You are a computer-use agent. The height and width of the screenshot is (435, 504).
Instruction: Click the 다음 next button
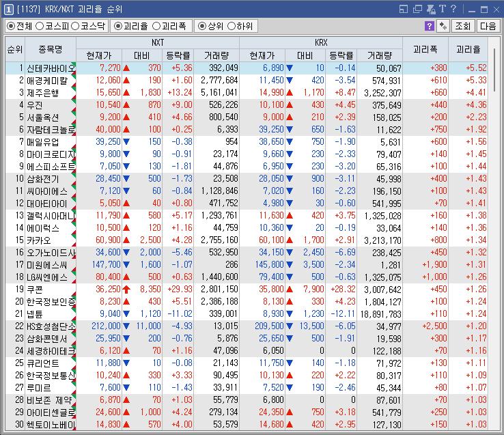(488, 26)
